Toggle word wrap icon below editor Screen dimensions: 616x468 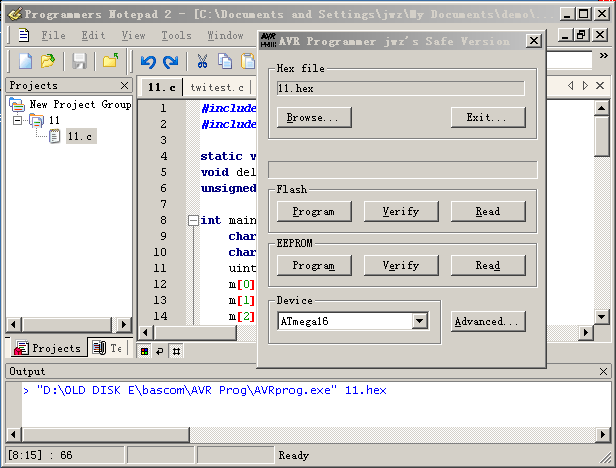[159, 350]
